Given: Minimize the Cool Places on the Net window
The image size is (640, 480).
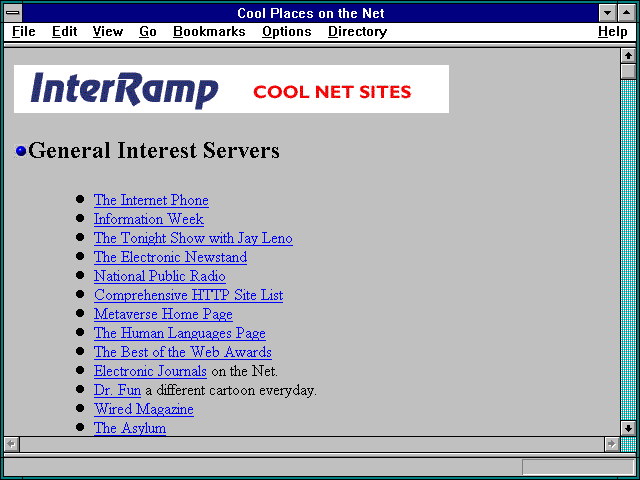Looking at the screenshot, I should click(x=607, y=13).
